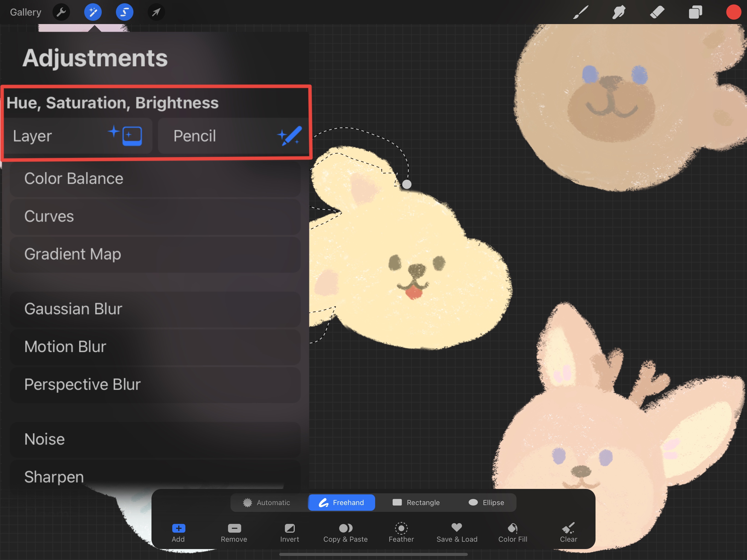Open the Color Balance adjustment

(155, 179)
